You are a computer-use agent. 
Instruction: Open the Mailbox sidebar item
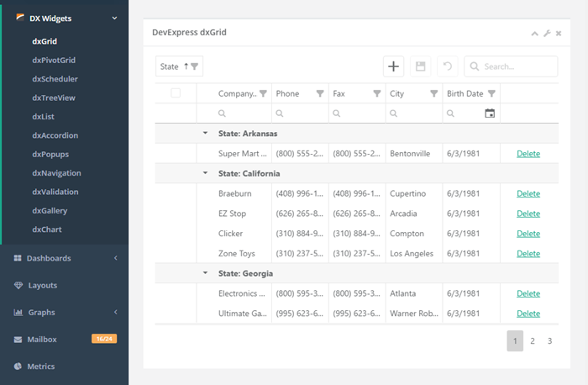click(x=42, y=340)
